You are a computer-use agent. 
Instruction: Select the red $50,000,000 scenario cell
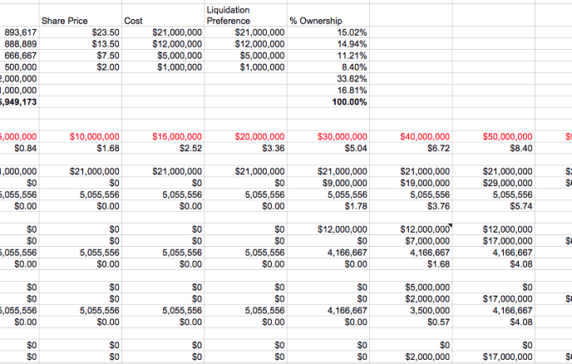coord(494,137)
